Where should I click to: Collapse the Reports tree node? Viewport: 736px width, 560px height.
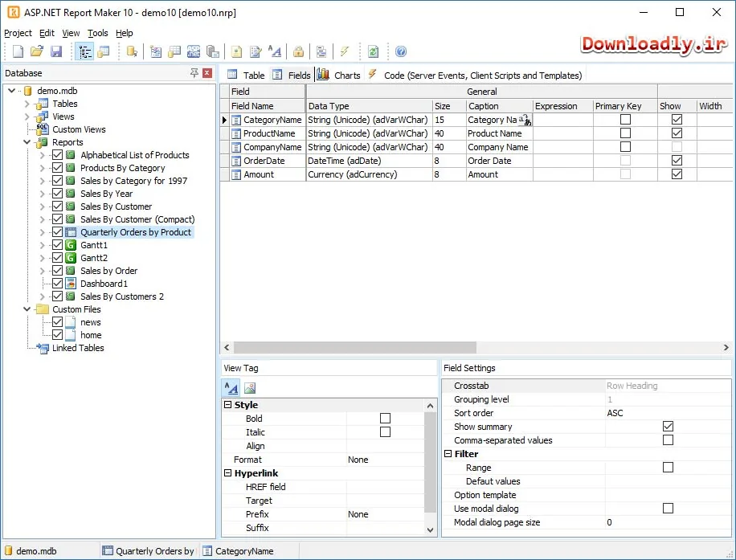pos(27,142)
